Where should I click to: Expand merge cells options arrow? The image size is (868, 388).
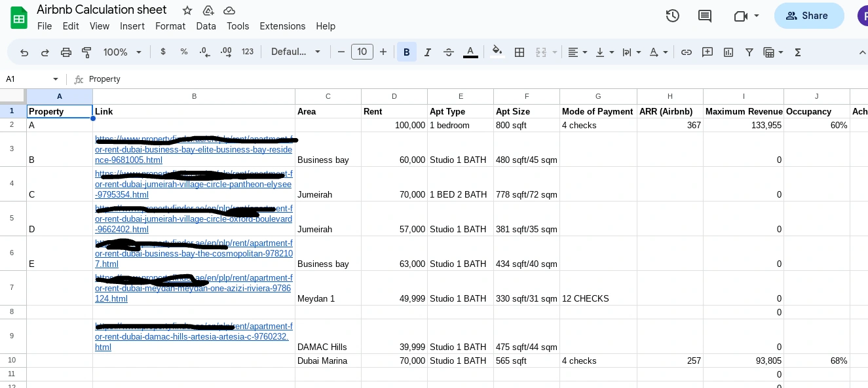pos(555,52)
